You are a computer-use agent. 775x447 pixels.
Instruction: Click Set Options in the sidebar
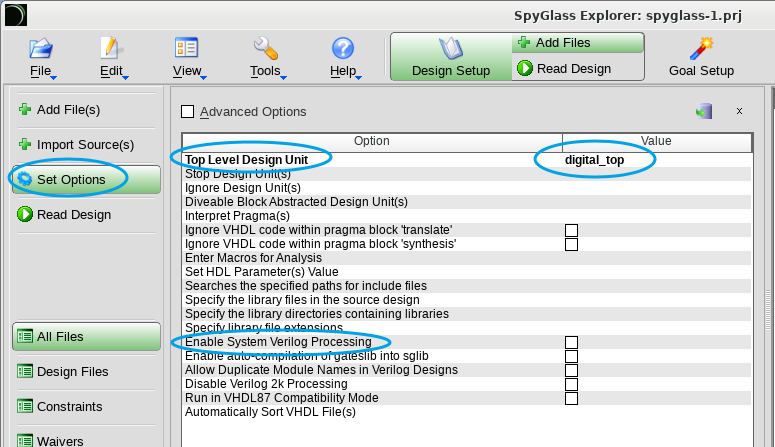(x=85, y=179)
